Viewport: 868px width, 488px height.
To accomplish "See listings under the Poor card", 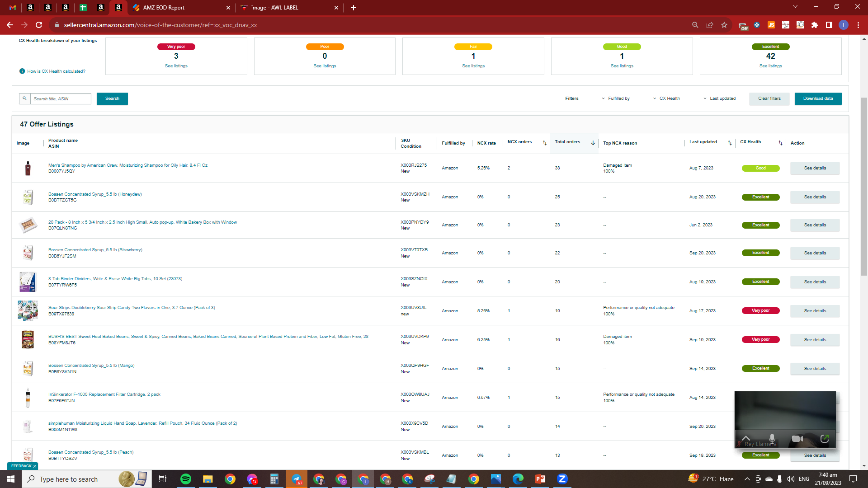I will (x=325, y=66).
